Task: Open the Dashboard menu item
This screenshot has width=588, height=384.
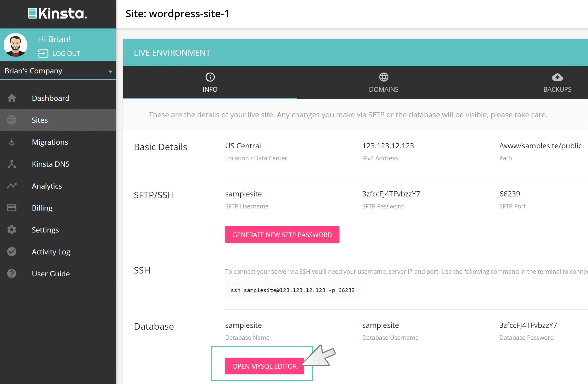Action: click(51, 98)
